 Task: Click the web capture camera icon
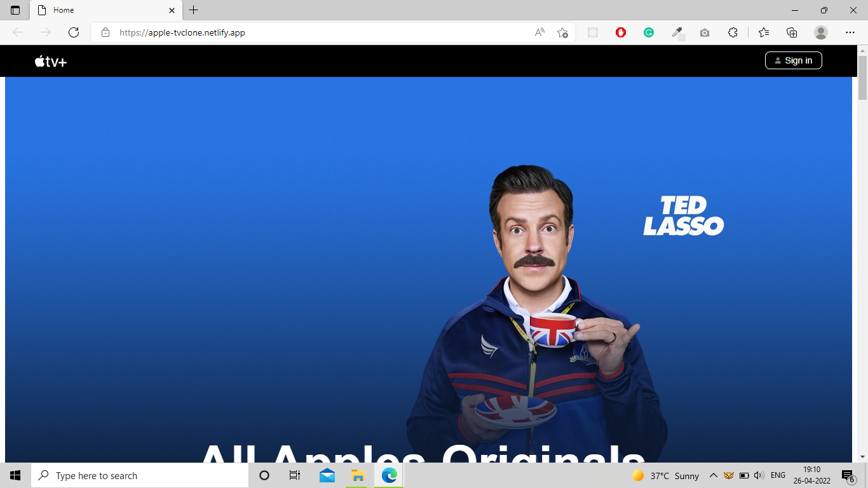(x=705, y=32)
